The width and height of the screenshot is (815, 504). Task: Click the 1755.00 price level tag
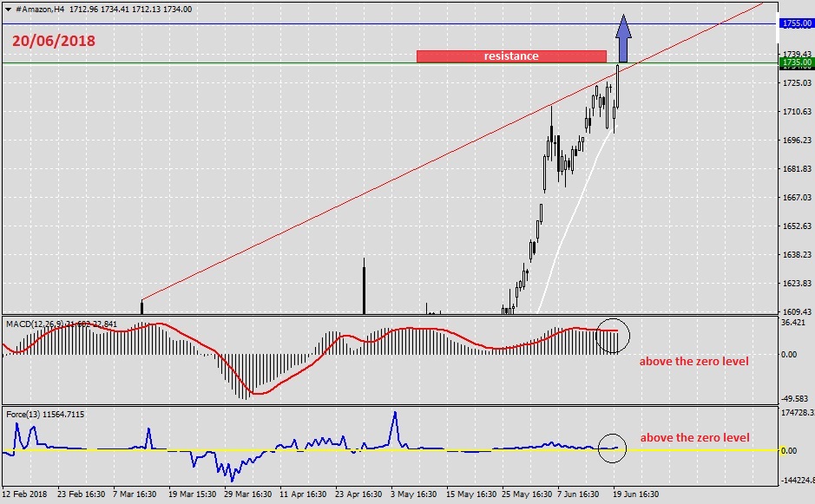pyautogui.click(x=795, y=23)
